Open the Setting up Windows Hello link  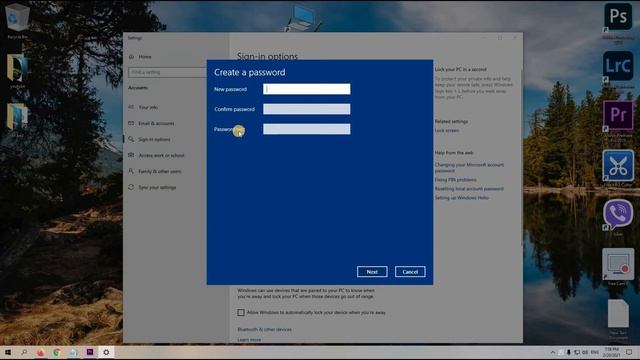click(x=461, y=198)
